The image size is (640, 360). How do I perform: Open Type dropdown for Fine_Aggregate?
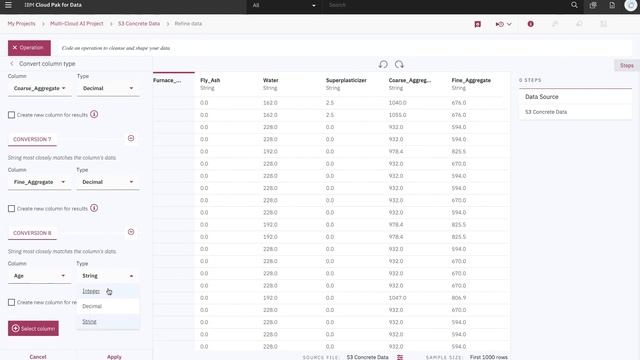pyautogui.click(x=108, y=182)
